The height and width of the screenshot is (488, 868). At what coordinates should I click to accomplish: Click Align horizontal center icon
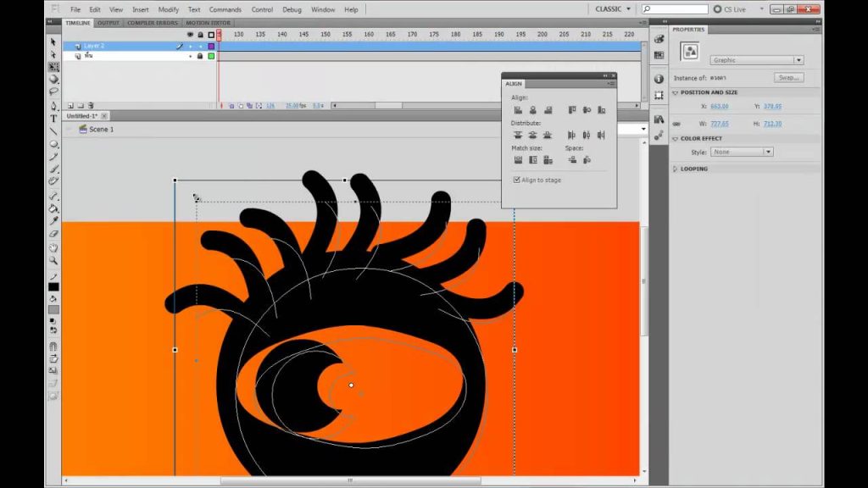click(x=532, y=110)
